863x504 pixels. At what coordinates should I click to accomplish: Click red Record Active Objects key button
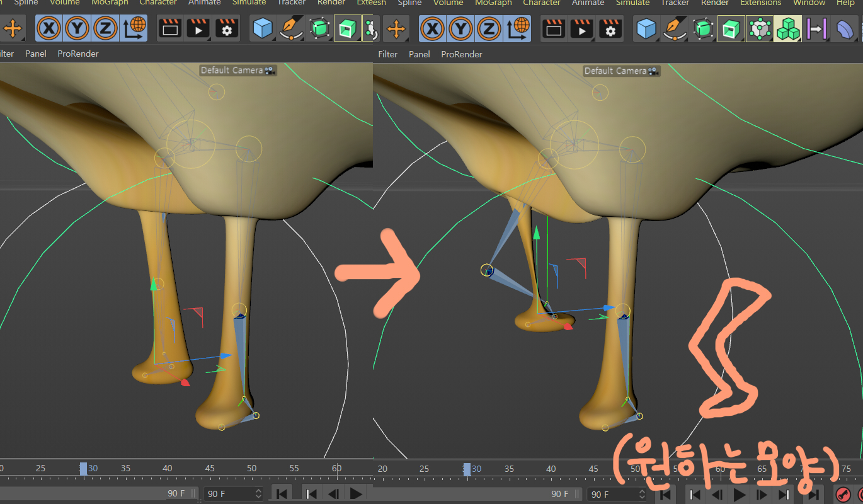point(842,495)
